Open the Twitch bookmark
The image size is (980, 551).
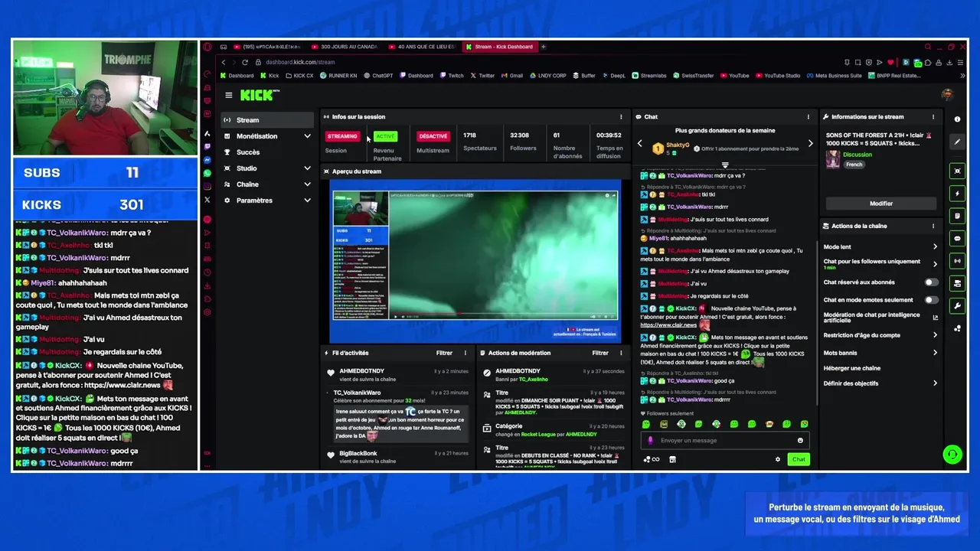click(x=452, y=76)
